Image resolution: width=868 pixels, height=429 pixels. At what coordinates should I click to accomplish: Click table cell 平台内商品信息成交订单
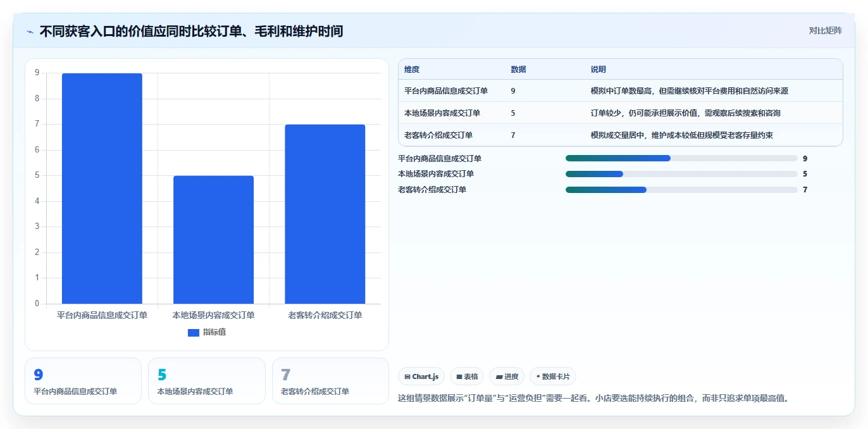pyautogui.click(x=446, y=90)
